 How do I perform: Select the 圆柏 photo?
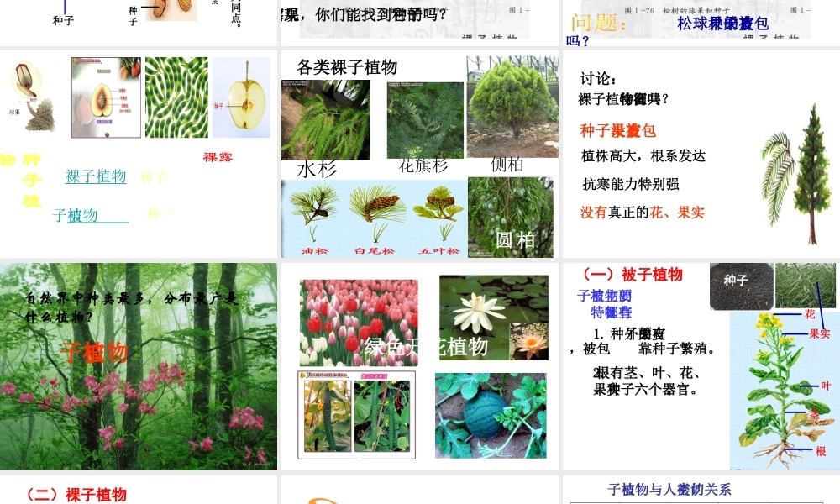coord(511,217)
